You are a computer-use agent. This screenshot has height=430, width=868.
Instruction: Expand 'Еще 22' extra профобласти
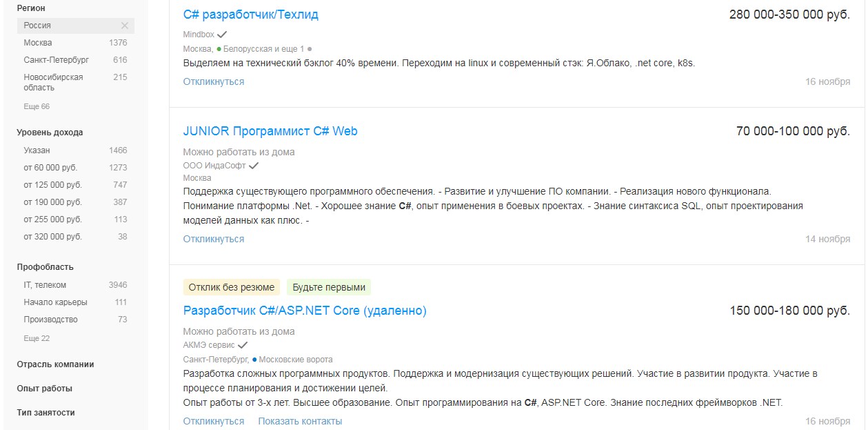[x=23, y=338]
